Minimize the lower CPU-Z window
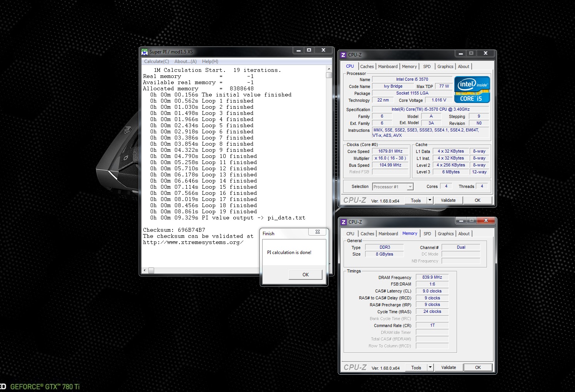 (461, 221)
